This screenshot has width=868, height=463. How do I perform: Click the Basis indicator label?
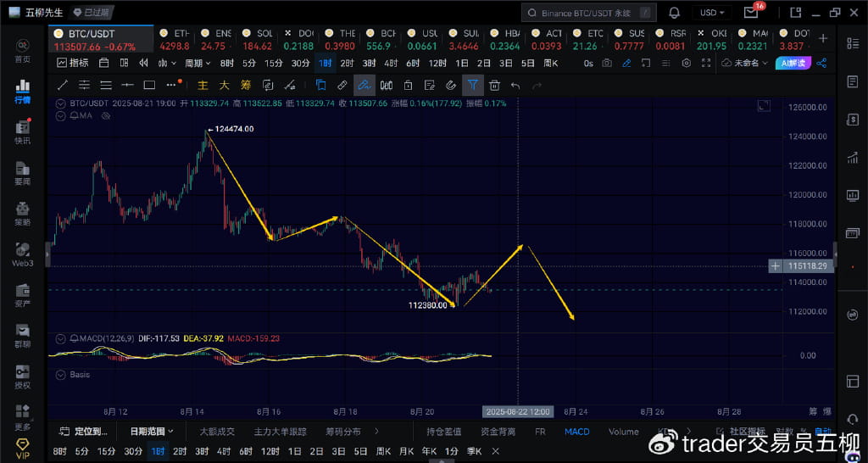[80, 375]
